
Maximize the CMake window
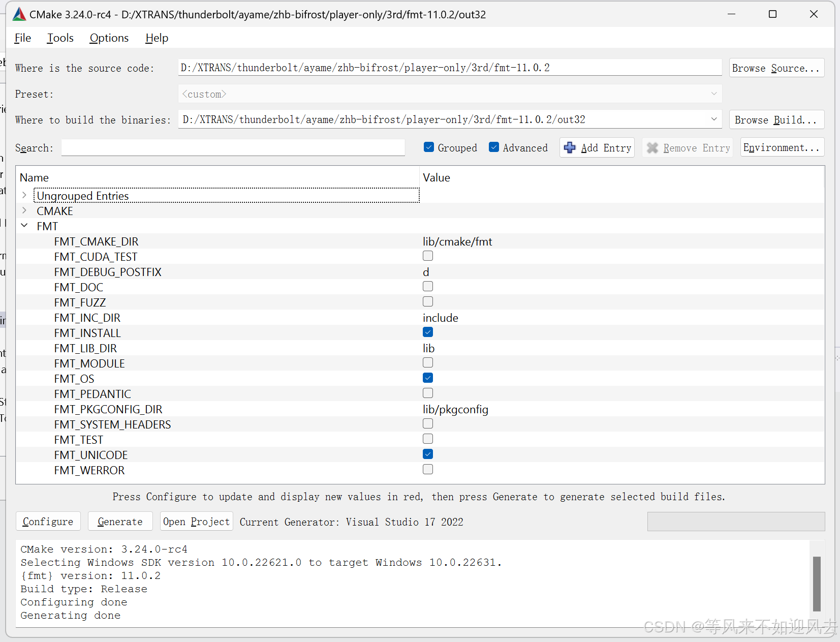772,14
